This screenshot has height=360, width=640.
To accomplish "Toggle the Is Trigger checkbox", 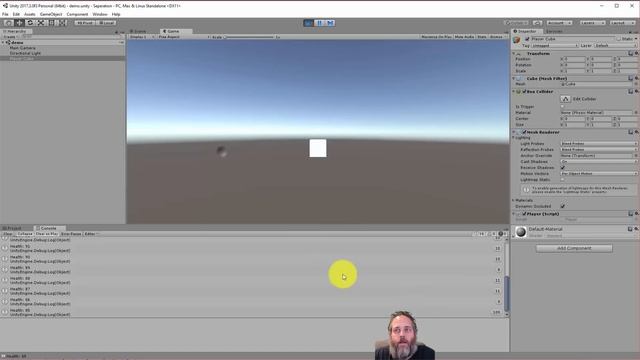I will pos(562,107).
